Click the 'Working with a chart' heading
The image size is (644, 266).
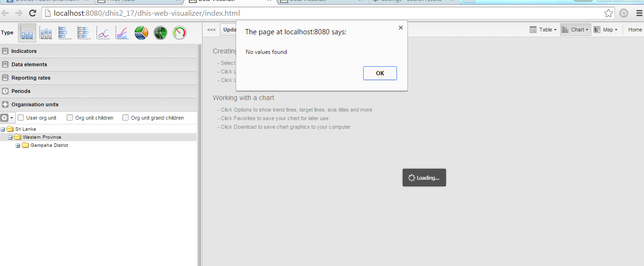click(243, 98)
